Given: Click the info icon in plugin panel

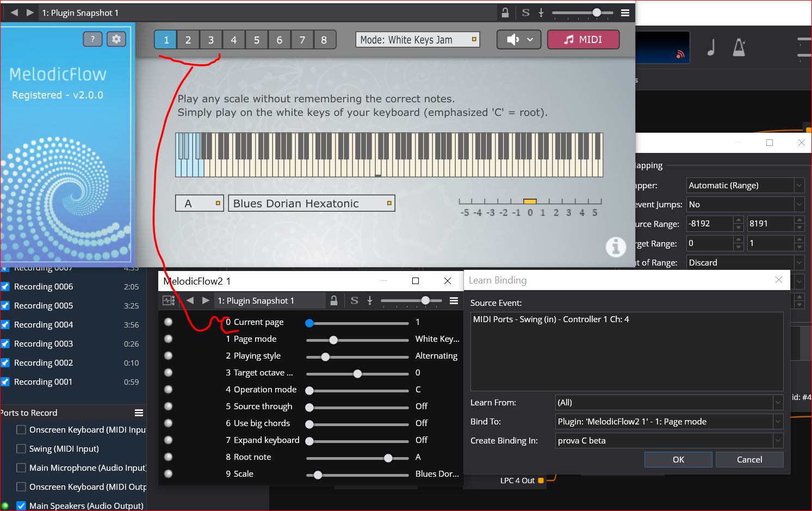Looking at the screenshot, I should (x=616, y=247).
